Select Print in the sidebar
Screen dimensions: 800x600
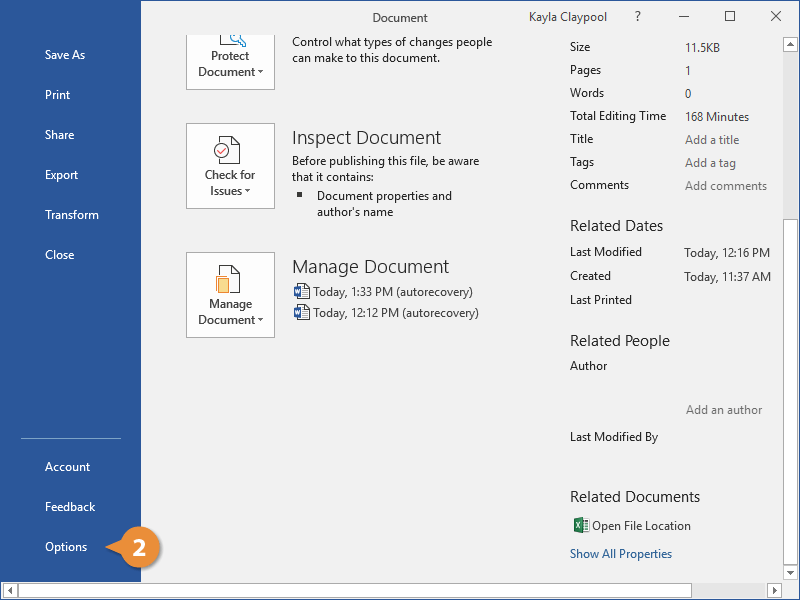[x=57, y=94]
